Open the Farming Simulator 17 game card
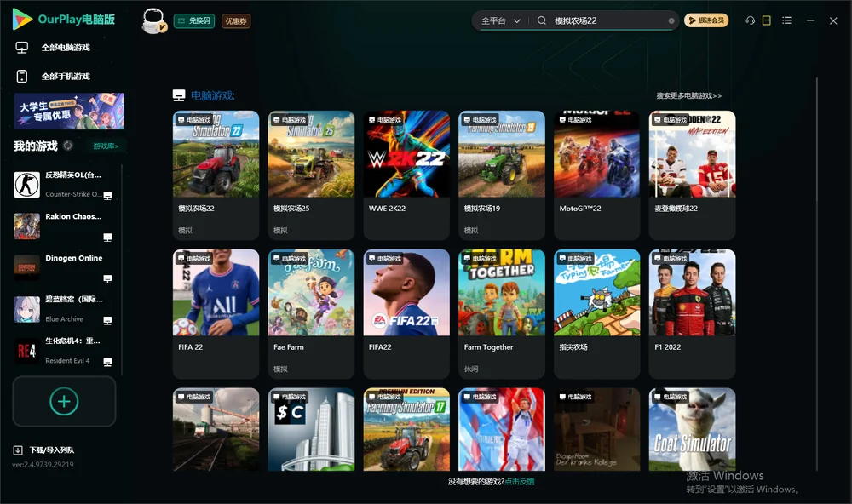This screenshot has height=504, width=852. tap(406, 429)
